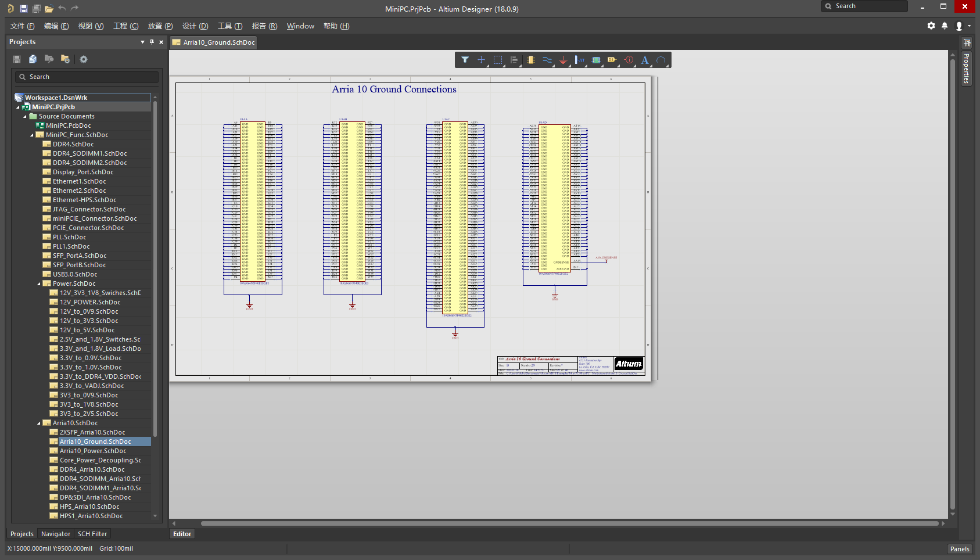Select Arria10_Power.SchDoc in the tree
This screenshot has width=980, height=560.
pyautogui.click(x=93, y=451)
